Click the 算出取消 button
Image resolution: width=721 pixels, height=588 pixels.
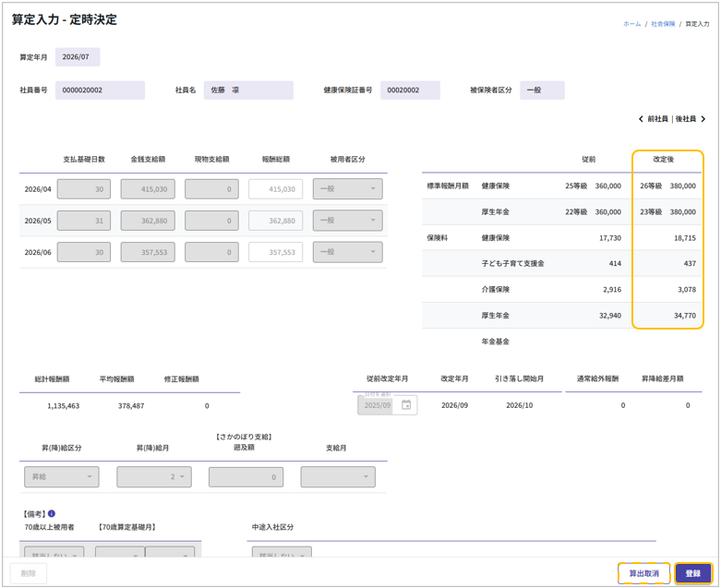(x=643, y=573)
